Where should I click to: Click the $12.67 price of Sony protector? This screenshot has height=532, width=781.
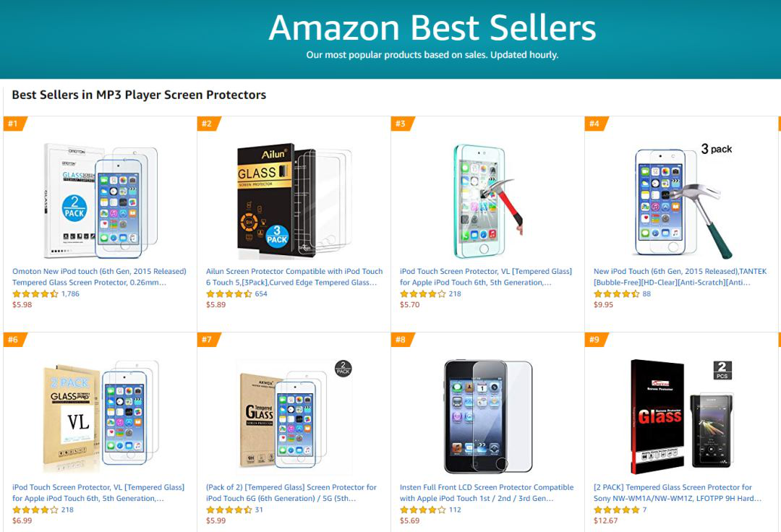[606, 521]
